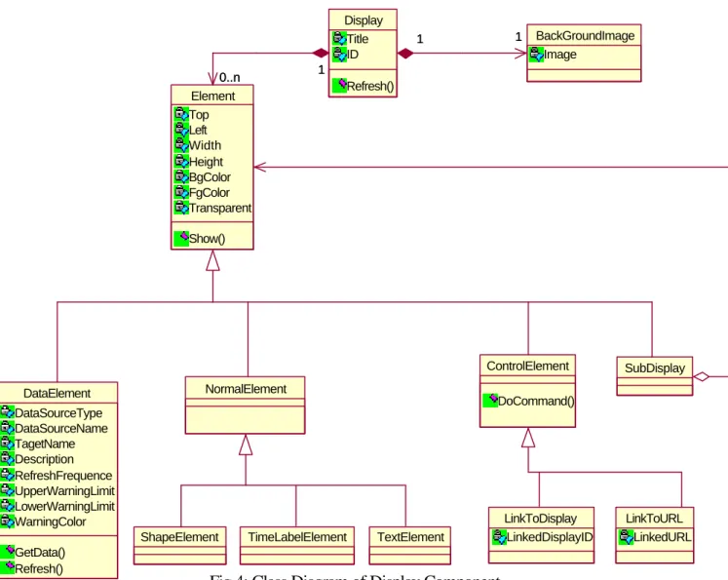The image size is (728, 580).
Task: Select the TextElement class box
Action: tap(410, 546)
